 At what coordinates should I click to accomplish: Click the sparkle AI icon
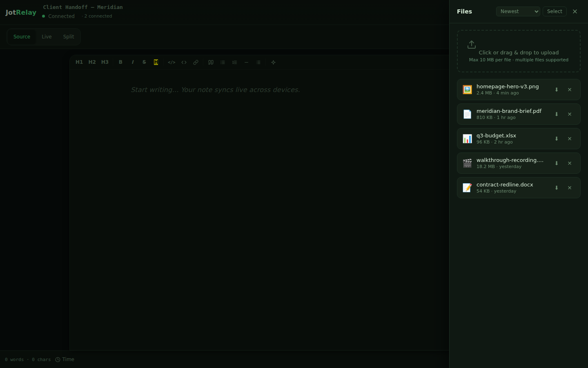click(274, 62)
